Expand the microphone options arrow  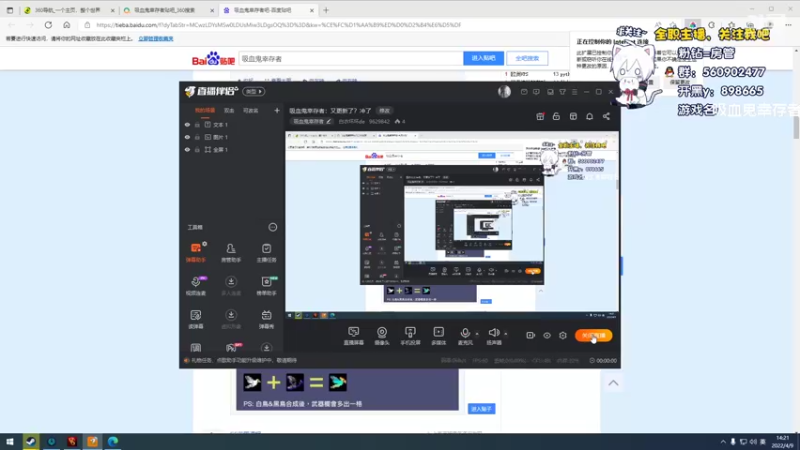(x=477, y=334)
